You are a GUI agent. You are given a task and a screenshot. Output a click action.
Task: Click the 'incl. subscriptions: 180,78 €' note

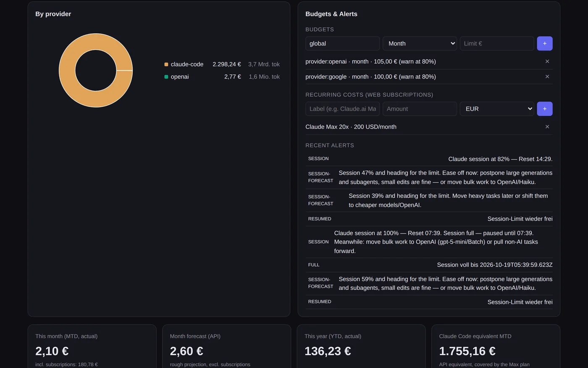tap(66, 365)
